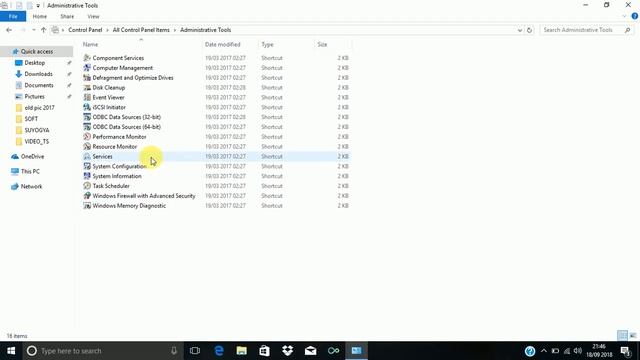Open the Action Center notifications icon
Screen dimensions: 640x360
(x=625, y=351)
